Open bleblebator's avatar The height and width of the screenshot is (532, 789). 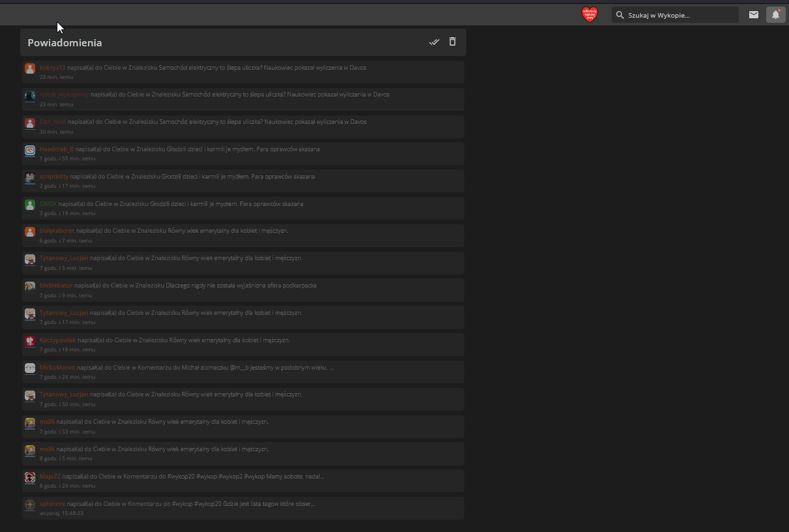[30, 286]
